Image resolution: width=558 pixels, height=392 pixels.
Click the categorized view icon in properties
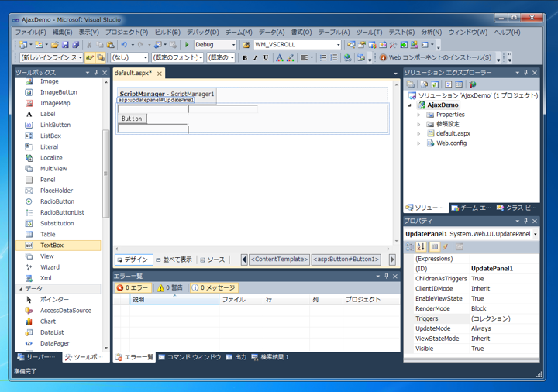410,247
